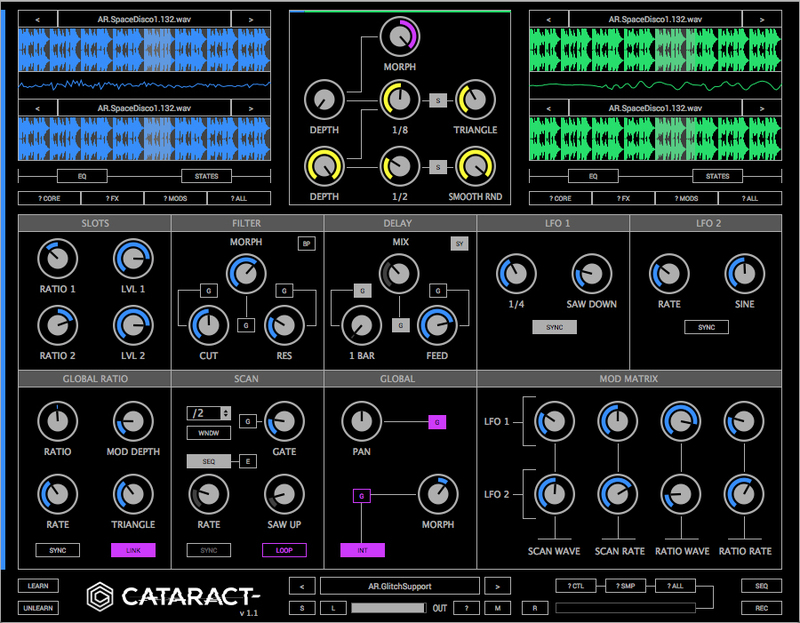Click the ? SMP randomize button

click(x=626, y=586)
